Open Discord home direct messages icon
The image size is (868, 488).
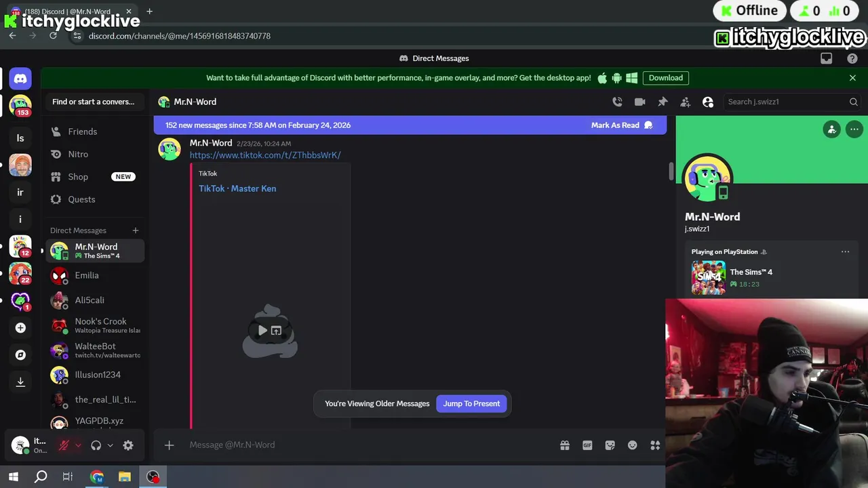point(20,79)
